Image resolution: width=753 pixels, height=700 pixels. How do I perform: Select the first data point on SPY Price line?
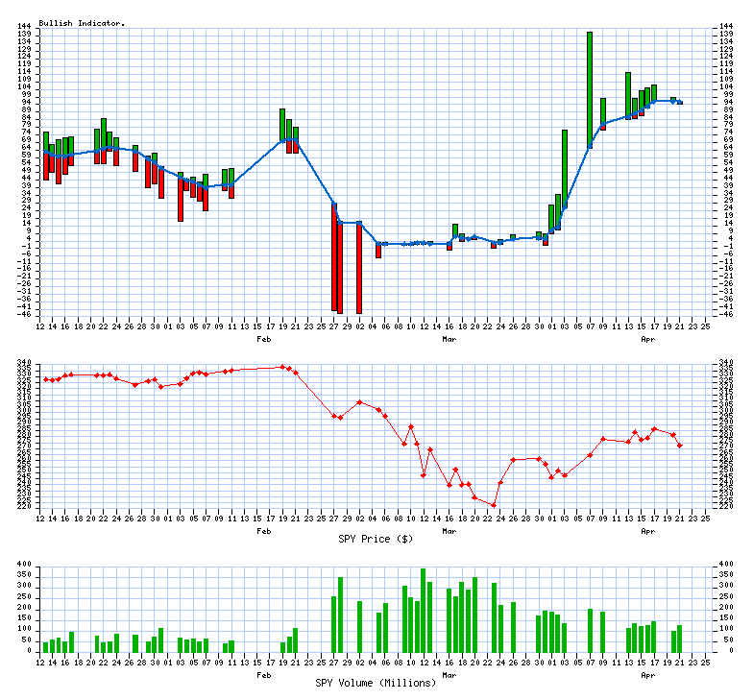46,379
